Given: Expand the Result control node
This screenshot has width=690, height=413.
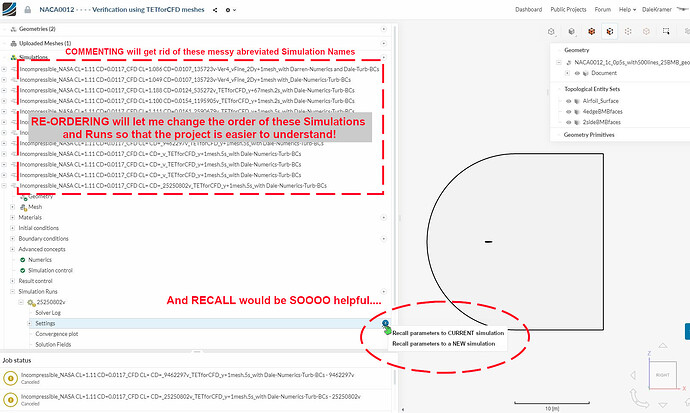Looking at the screenshot, I should 13,281.
